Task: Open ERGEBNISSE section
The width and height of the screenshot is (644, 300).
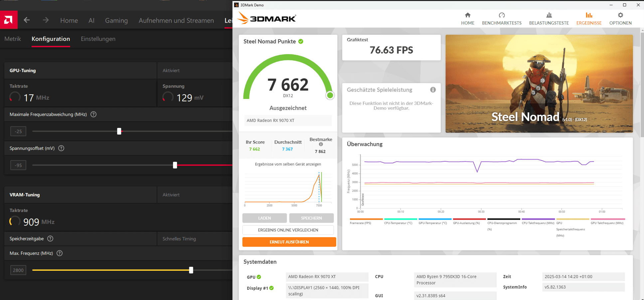Action: 589,19
